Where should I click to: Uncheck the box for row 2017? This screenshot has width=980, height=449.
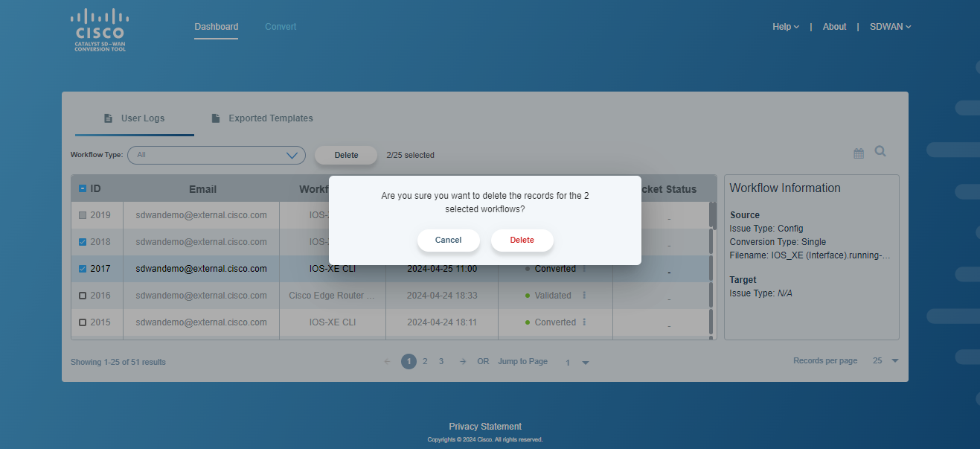(83, 269)
